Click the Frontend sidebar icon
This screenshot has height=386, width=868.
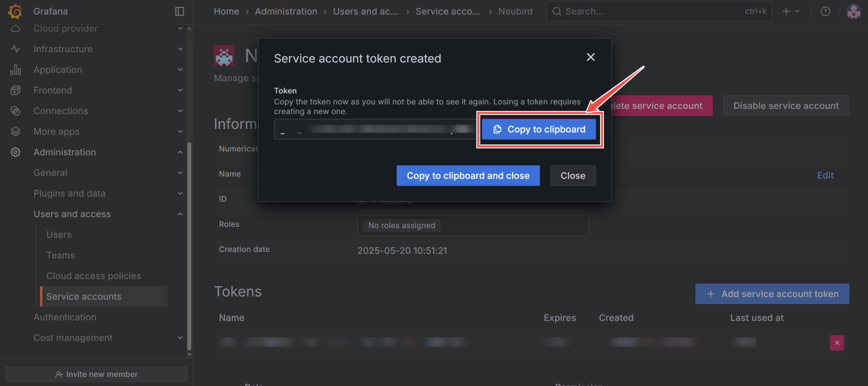pyautogui.click(x=15, y=90)
